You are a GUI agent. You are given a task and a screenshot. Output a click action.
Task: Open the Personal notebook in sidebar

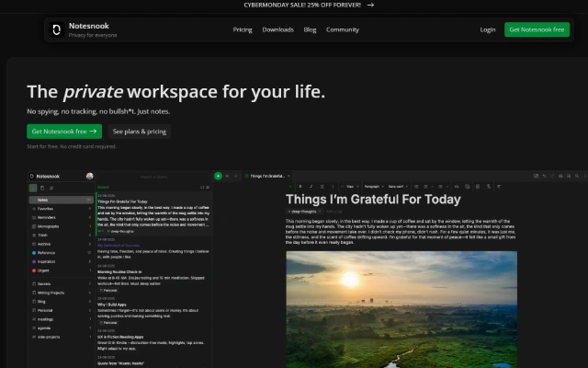(61, 311)
